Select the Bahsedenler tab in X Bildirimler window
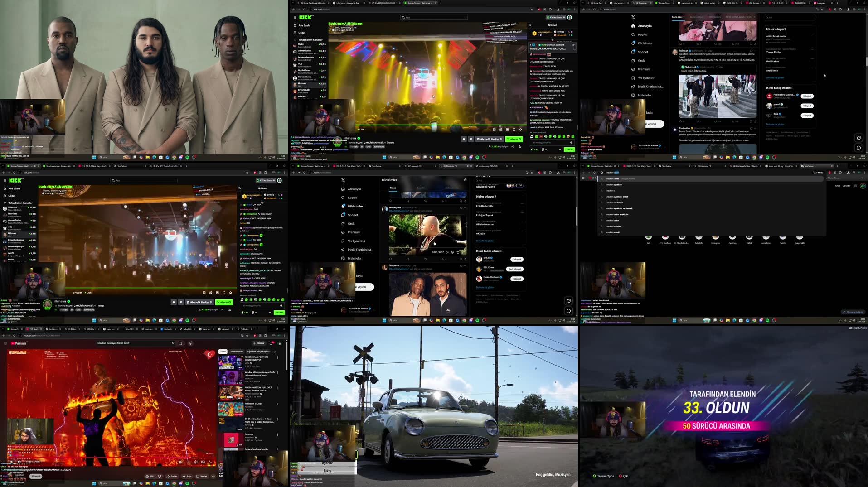Image resolution: width=868 pixels, height=487 pixels. (451, 188)
